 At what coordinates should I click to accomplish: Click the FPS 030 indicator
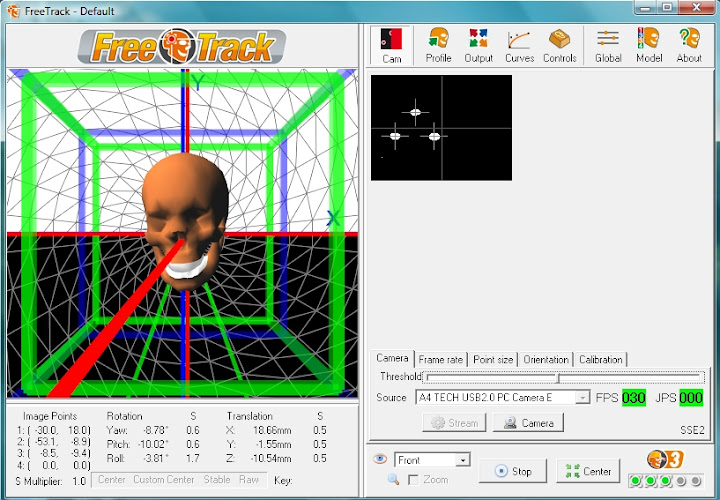(634, 398)
